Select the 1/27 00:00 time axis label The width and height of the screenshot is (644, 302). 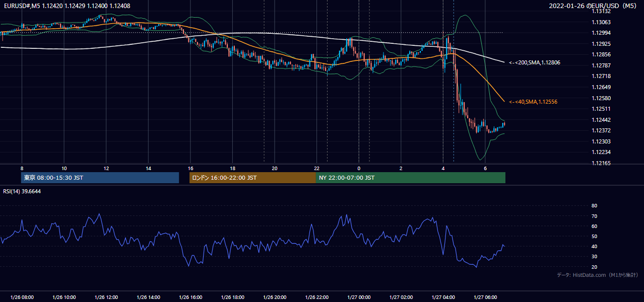click(x=359, y=297)
